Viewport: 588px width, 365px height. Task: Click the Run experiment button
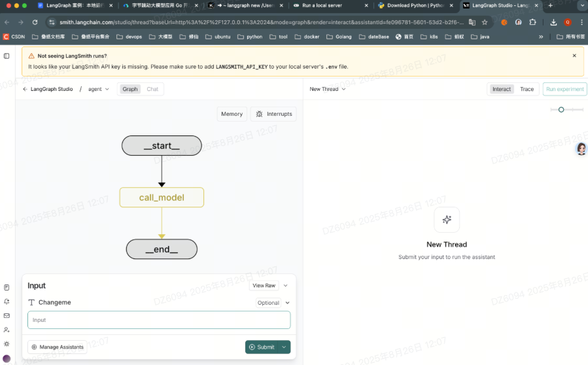564,89
